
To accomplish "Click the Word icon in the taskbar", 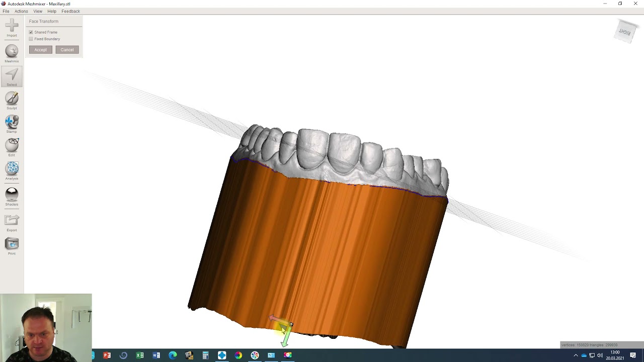I will point(156,355).
